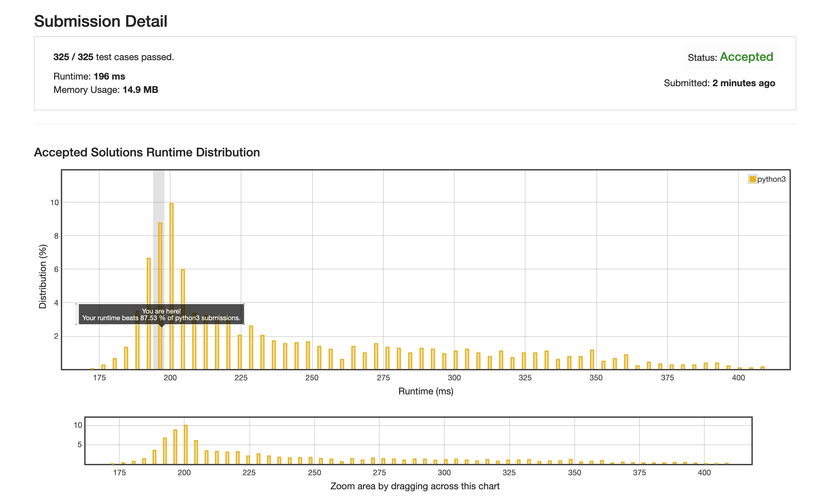Click the 10 y-axis label in main chart
The image size is (835, 504).
point(54,203)
